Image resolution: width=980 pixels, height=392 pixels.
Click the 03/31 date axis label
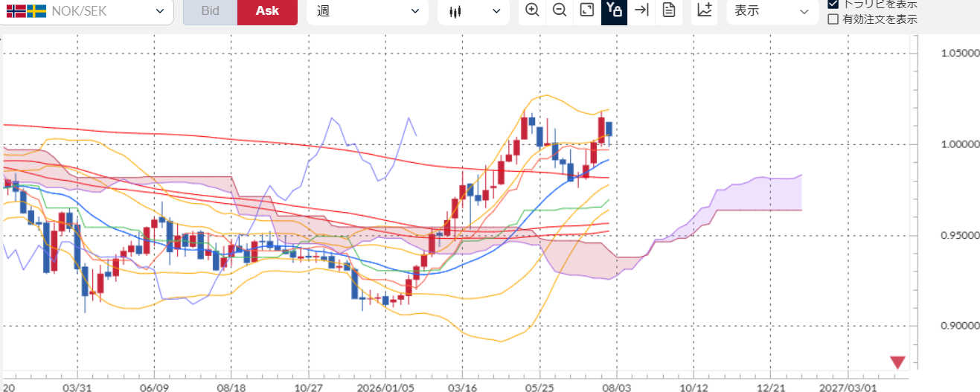click(x=77, y=388)
